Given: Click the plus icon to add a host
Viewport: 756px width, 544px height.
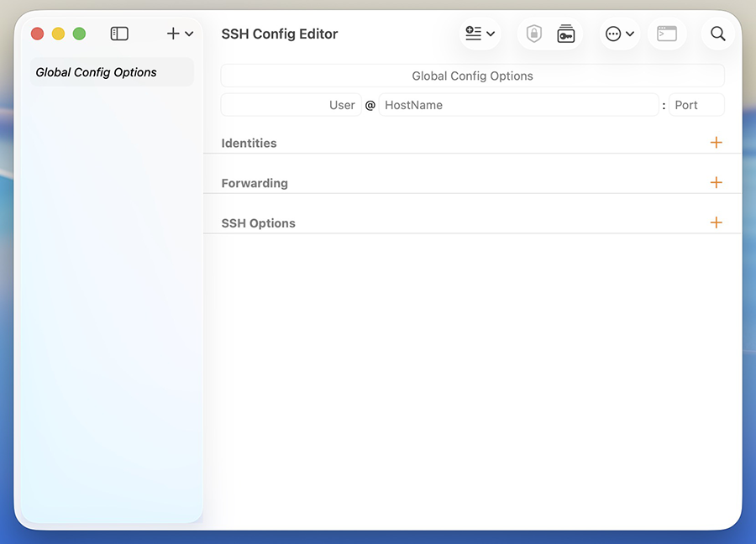Looking at the screenshot, I should 173,34.
